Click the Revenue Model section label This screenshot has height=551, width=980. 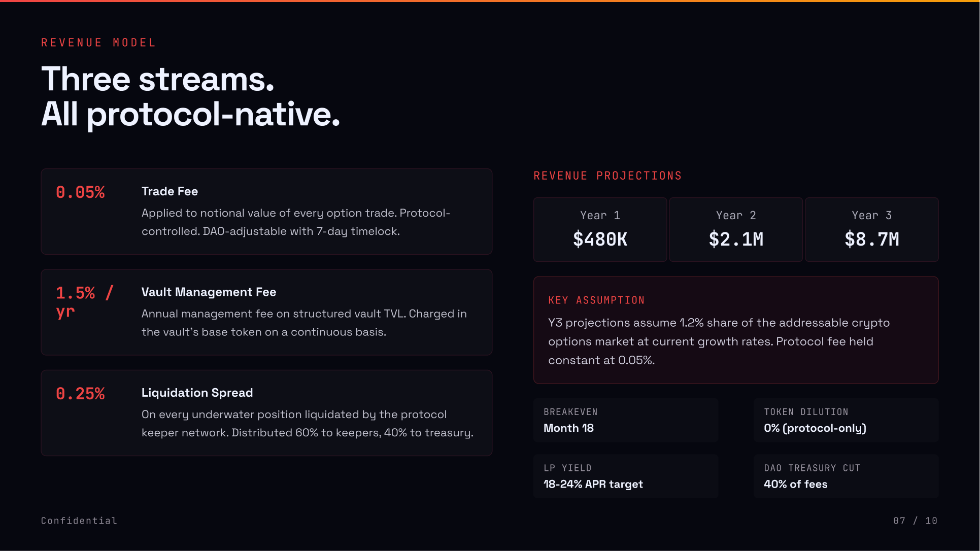98,43
